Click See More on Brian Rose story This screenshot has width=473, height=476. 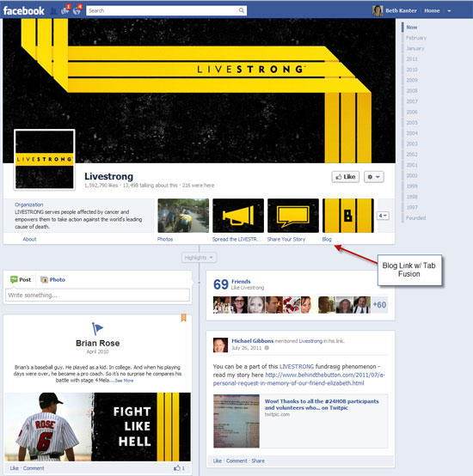click(124, 381)
